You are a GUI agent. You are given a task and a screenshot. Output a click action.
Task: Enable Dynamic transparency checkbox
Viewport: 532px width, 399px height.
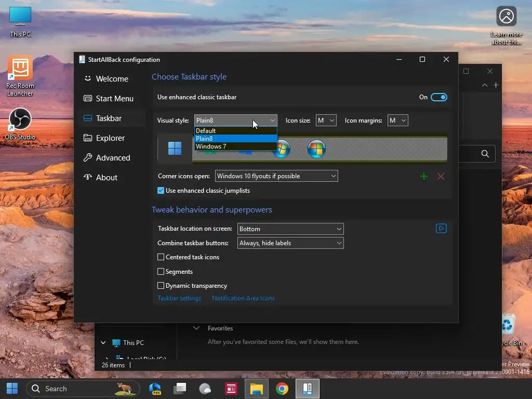tap(161, 286)
